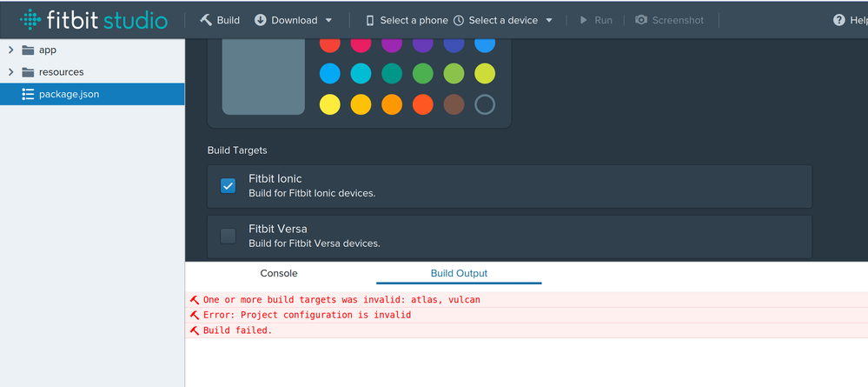Click the Fitbit Studio logo
Viewport: 868px width, 387px height.
pyautogui.click(x=94, y=20)
